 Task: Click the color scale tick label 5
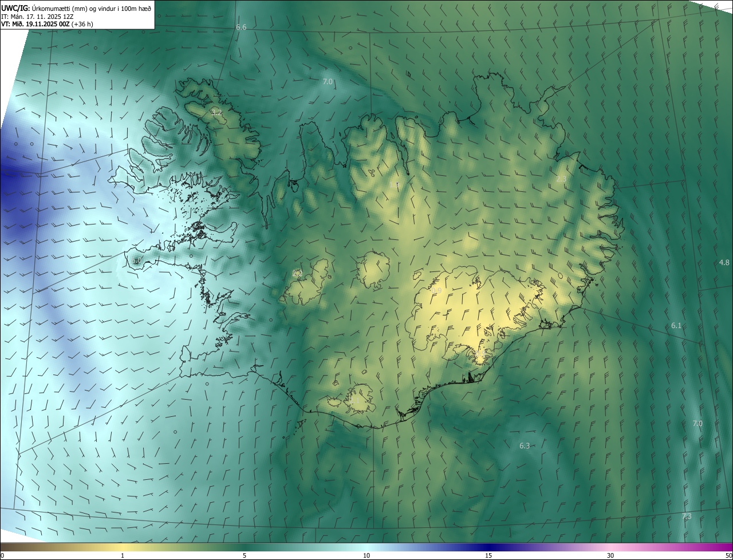tap(245, 555)
